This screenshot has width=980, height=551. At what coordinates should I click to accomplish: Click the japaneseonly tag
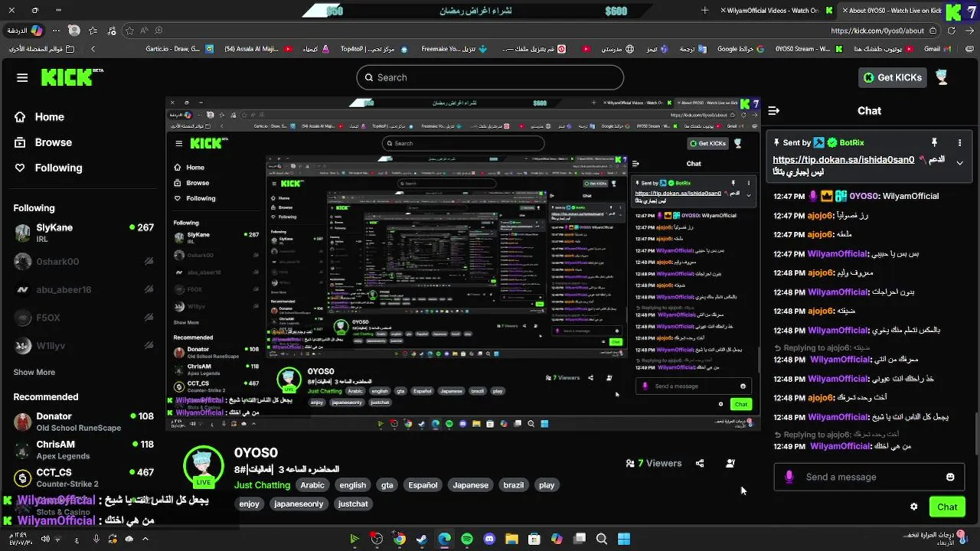(299, 504)
